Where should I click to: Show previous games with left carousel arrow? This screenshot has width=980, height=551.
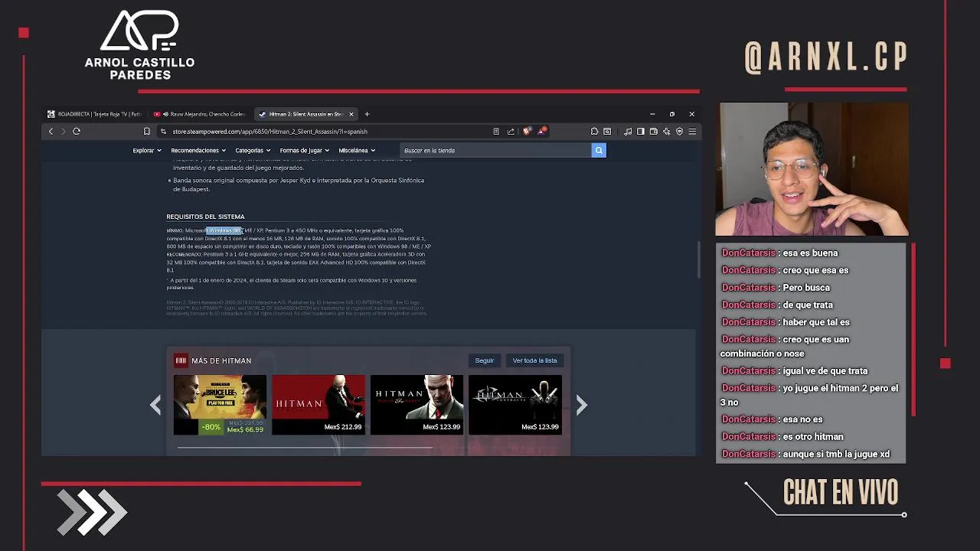pyautogui.click(x=155, y=405)
